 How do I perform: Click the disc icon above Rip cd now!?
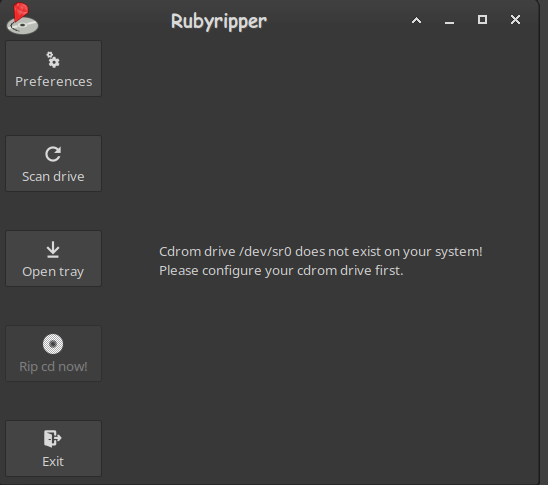(53, 344)
